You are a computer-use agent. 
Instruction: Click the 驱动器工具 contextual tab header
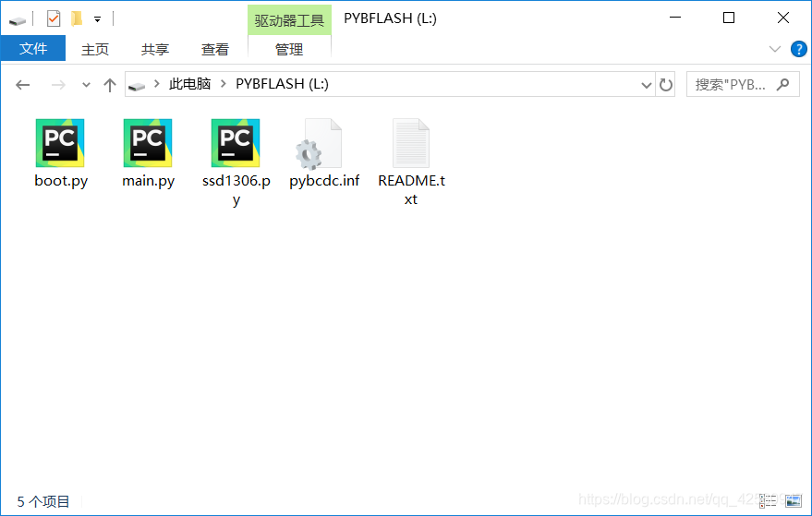click(x=289, y=20)
